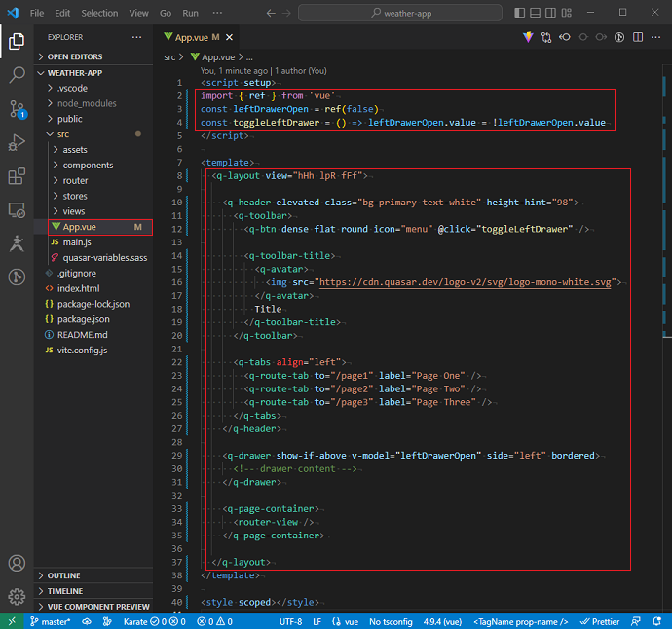This screenshot has height=629, width=672.
Task: Click the errors and warnings count
Action: coord(214,621)
